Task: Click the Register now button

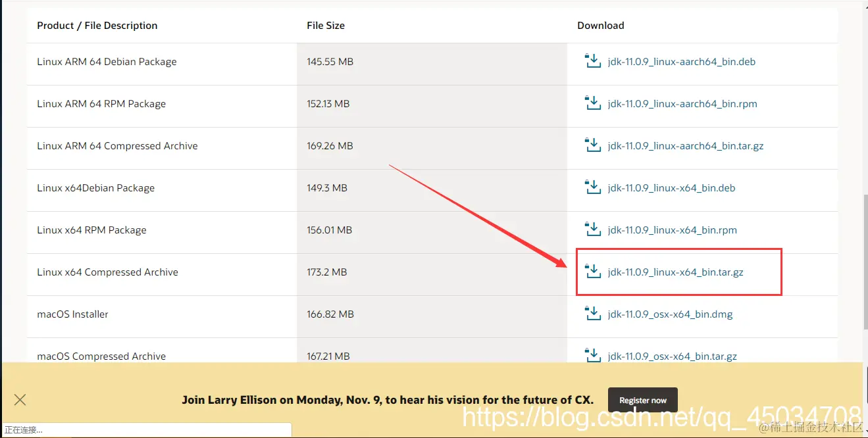Action: pos(642,400)
